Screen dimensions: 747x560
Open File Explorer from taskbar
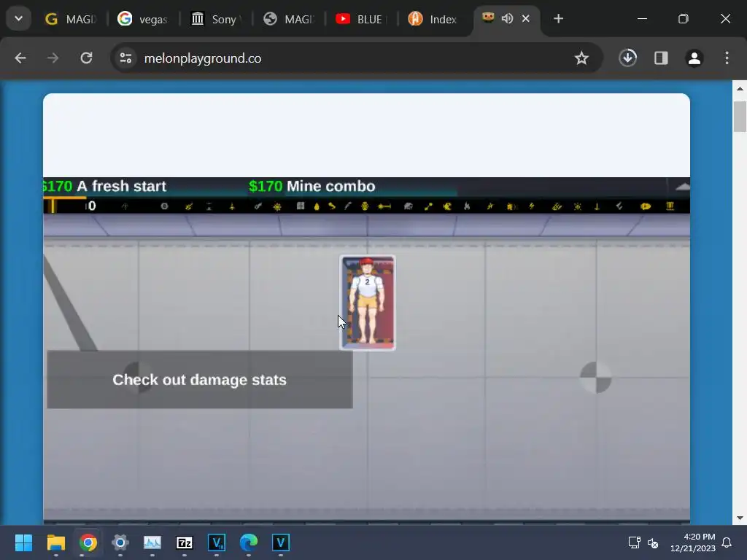(x=55, y=542)
